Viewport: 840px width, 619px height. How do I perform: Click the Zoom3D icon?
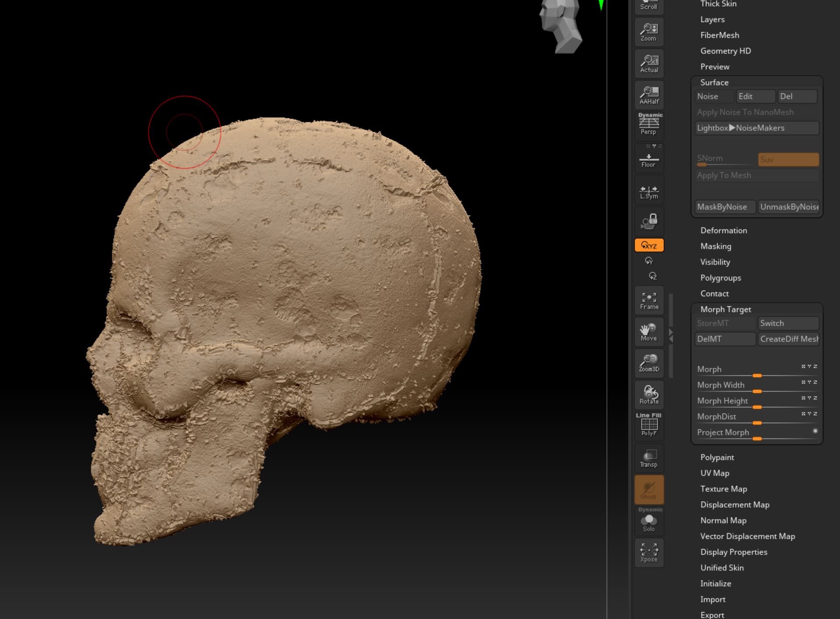click(x=649, y=363)
